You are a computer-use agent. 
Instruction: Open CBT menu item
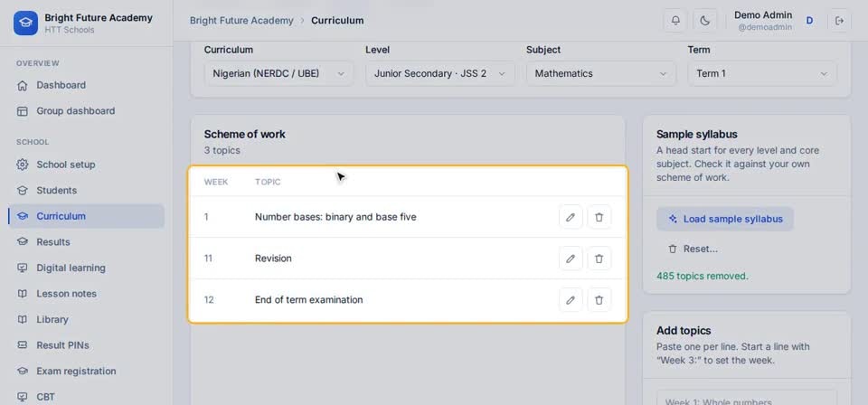tap(87, 397)
